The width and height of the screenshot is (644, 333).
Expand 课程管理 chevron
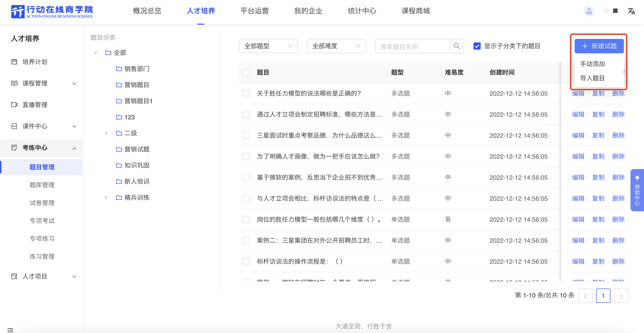point(74,83)
